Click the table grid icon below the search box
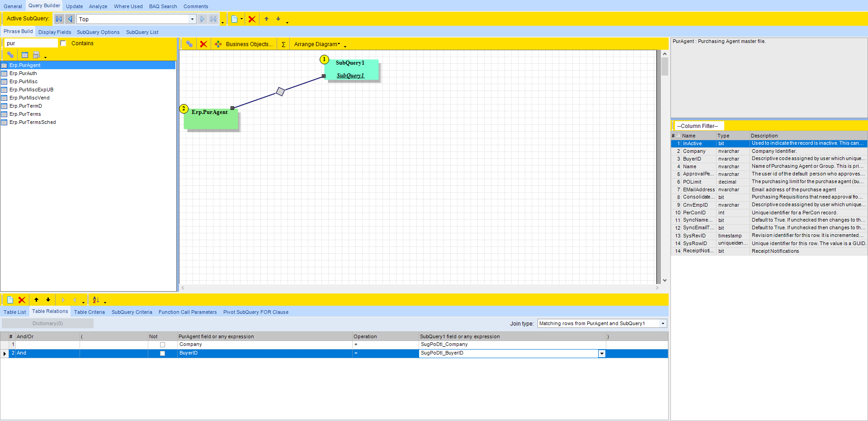 pyautogui.click(x=25, y=55)
